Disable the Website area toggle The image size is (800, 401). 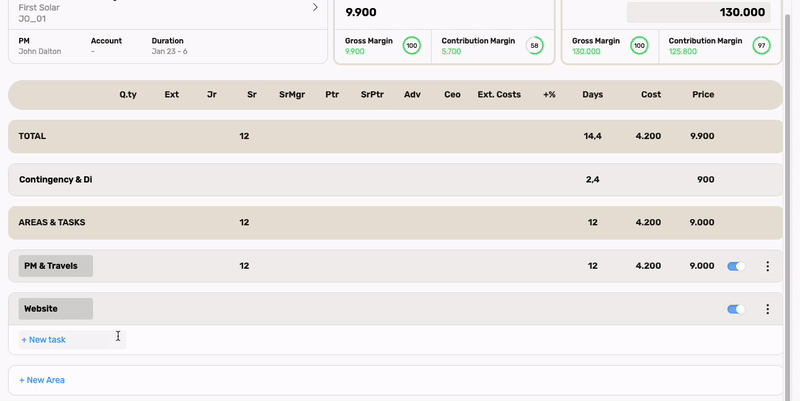click(x=736, y=309)
